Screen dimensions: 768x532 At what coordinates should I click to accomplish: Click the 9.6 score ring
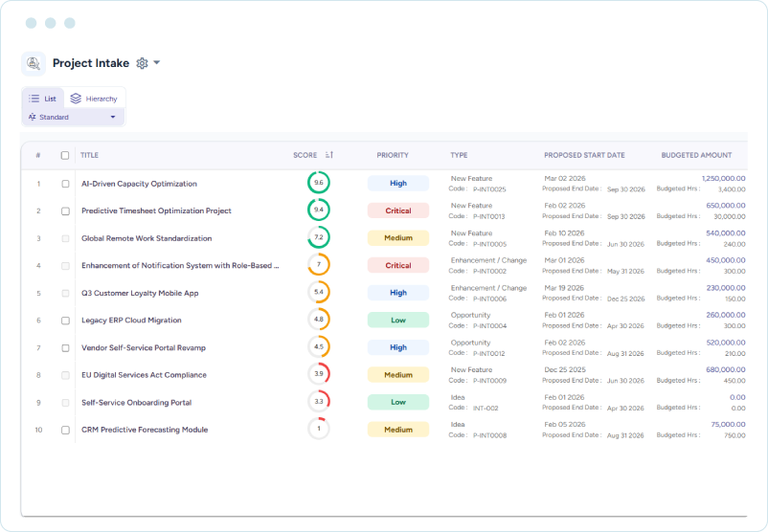point(319,183)
